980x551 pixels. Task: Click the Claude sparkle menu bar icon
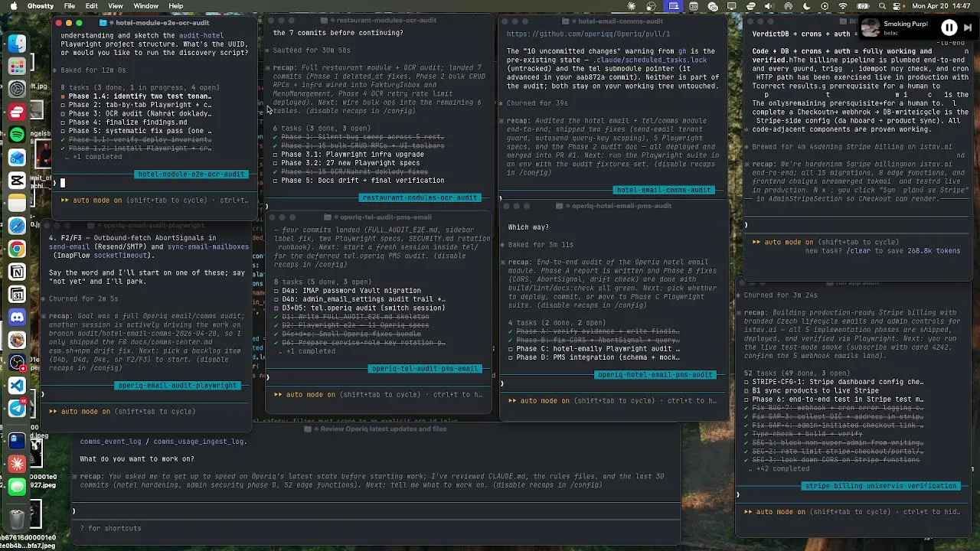click(632, 6)
